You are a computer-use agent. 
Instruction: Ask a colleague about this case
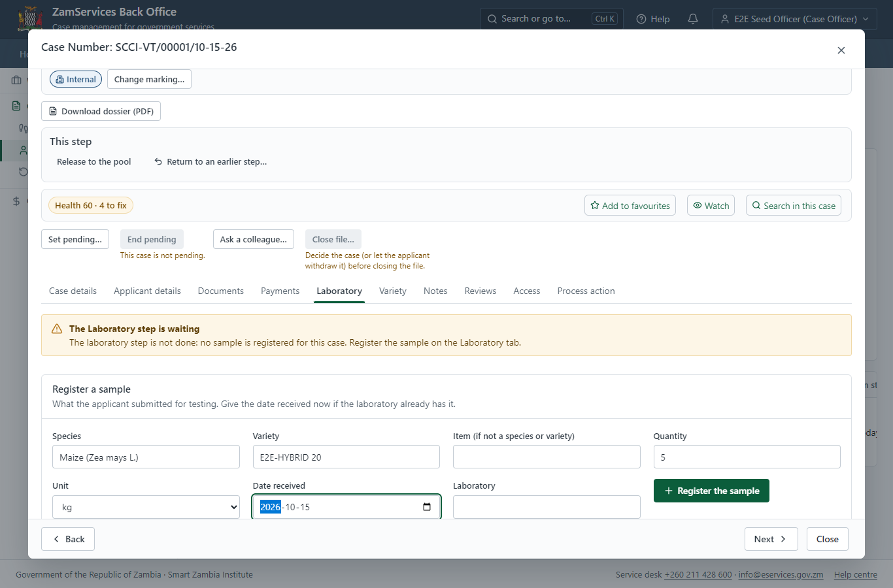[254, 239]
